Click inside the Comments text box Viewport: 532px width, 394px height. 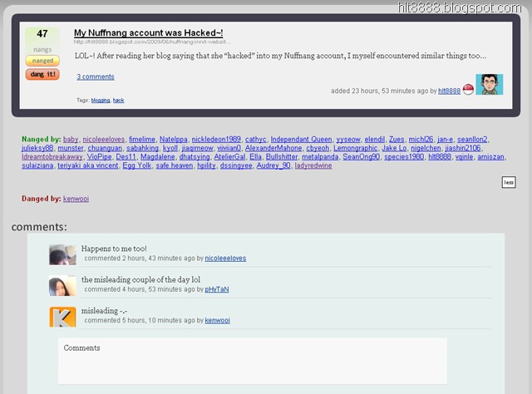[253, 361]
